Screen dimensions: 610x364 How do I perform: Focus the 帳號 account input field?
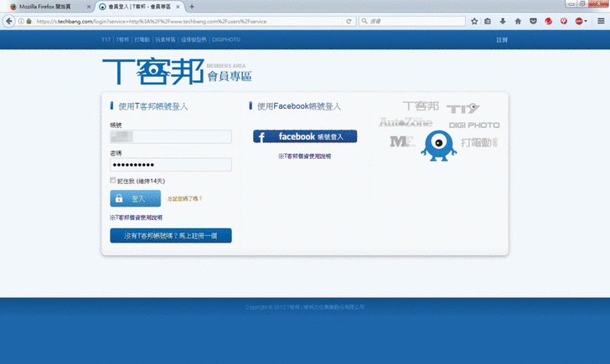tap(171, 136)
